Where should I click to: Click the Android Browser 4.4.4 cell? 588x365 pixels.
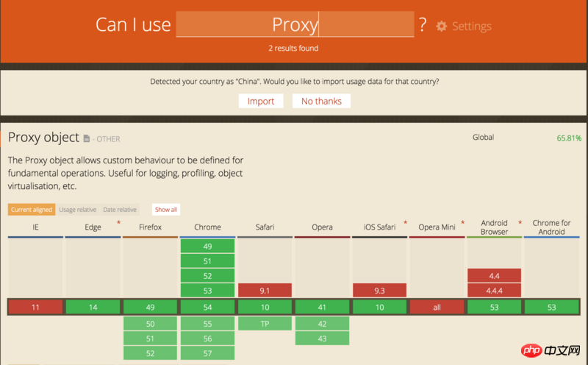point(495,290)
